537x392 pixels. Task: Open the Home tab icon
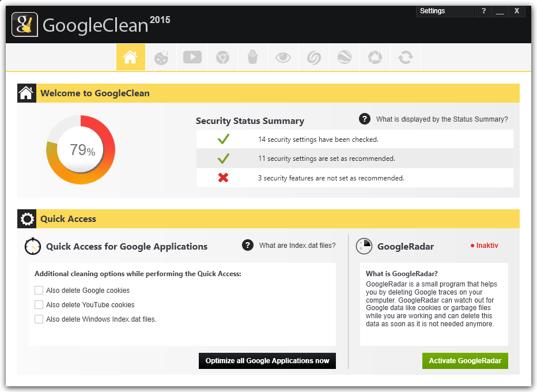point(130,57)
